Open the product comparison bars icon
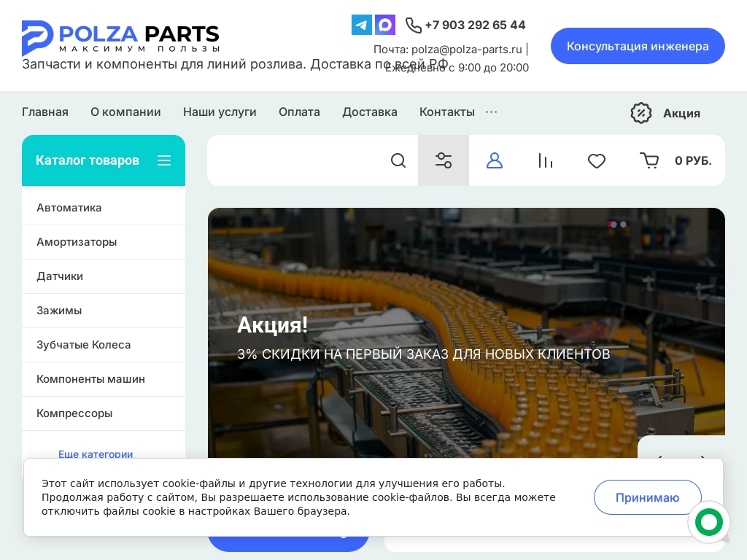Image resolution: width=747 pixels, height=560 pixels. click(546, 160)
